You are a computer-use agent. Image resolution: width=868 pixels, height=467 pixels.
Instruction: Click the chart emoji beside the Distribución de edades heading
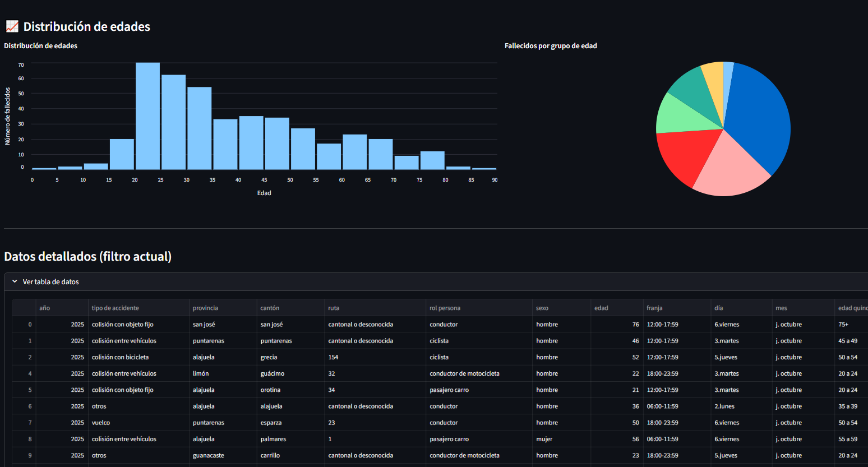tap(12, 26)
